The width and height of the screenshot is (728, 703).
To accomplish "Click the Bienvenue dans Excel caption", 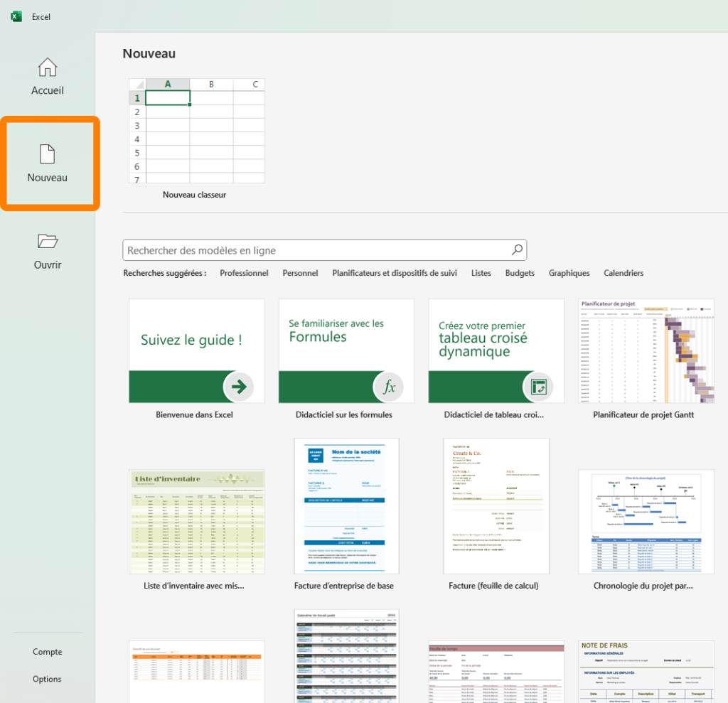I will (195, 414).
